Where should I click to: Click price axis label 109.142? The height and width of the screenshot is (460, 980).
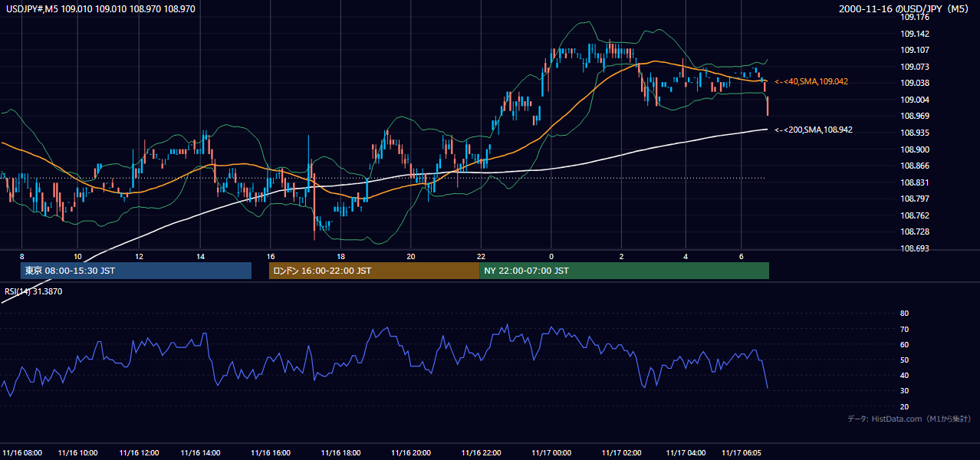click(x=915, y=34)
